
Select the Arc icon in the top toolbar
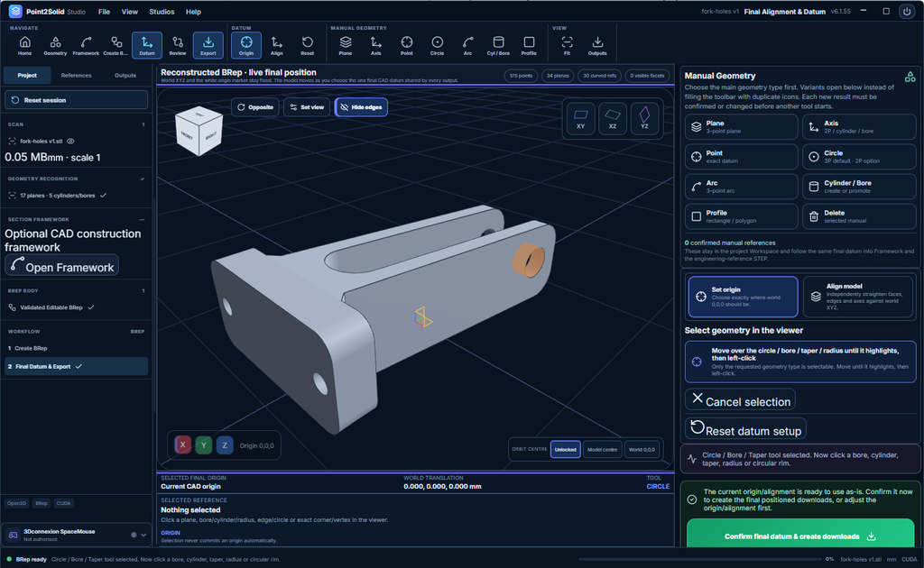468,45
